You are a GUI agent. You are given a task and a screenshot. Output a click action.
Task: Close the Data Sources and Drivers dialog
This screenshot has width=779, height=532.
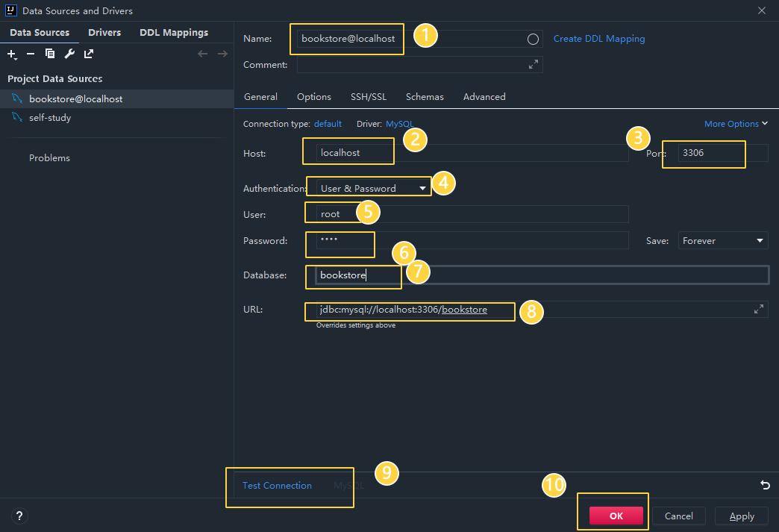(x=762, y=10)
